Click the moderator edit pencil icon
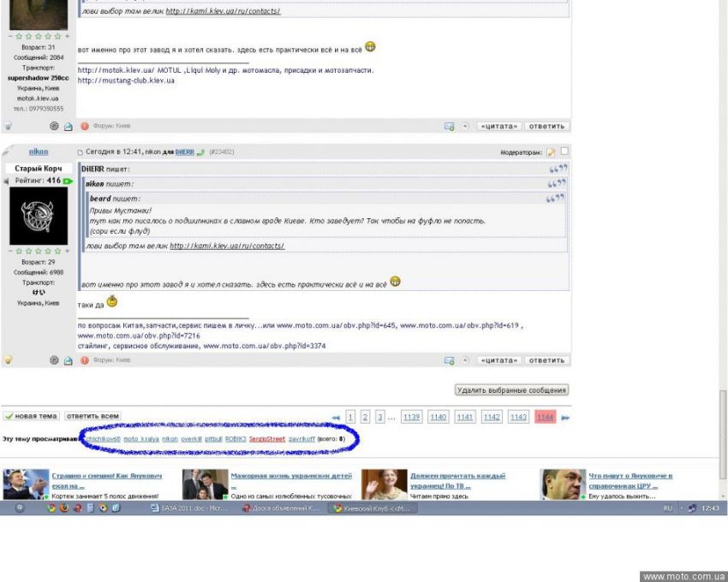 [x=552, y=152]
